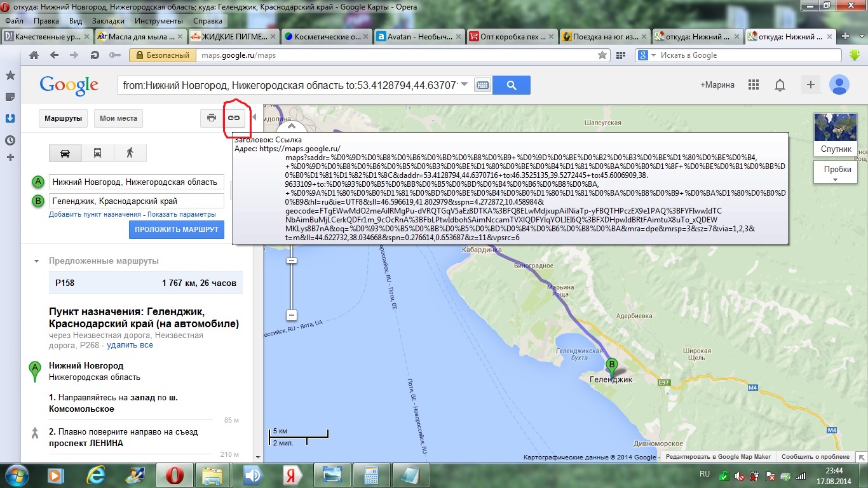Switch to the Поездка на юг tab
The image size is (868, 488).
pyautogui.click(x=604, y=36)
